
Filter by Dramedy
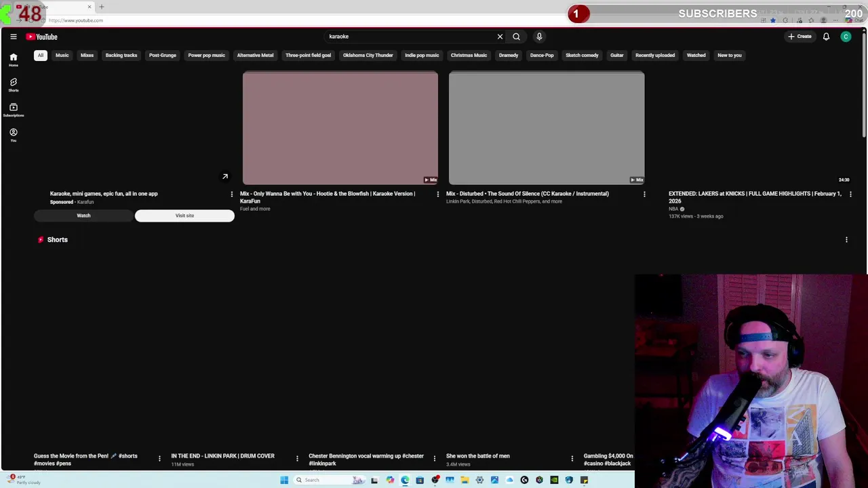point(509,56)
